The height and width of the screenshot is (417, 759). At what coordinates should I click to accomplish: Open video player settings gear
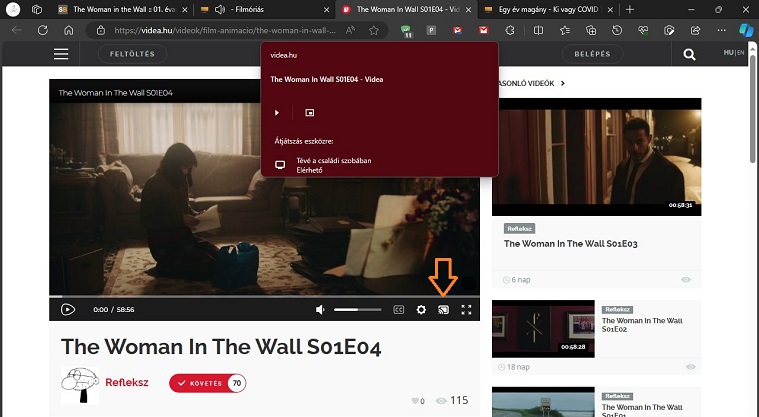[421, 310]
